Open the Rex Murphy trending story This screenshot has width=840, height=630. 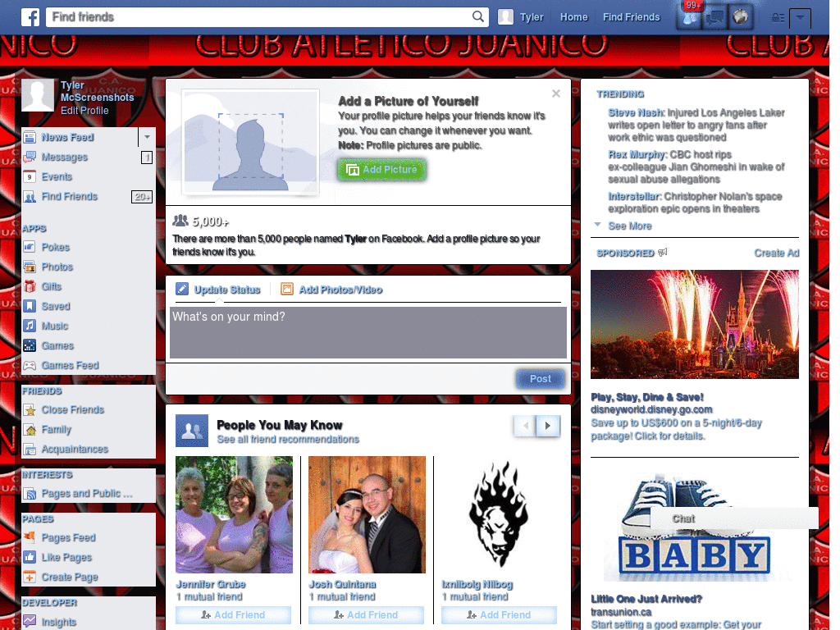point(696,167)
